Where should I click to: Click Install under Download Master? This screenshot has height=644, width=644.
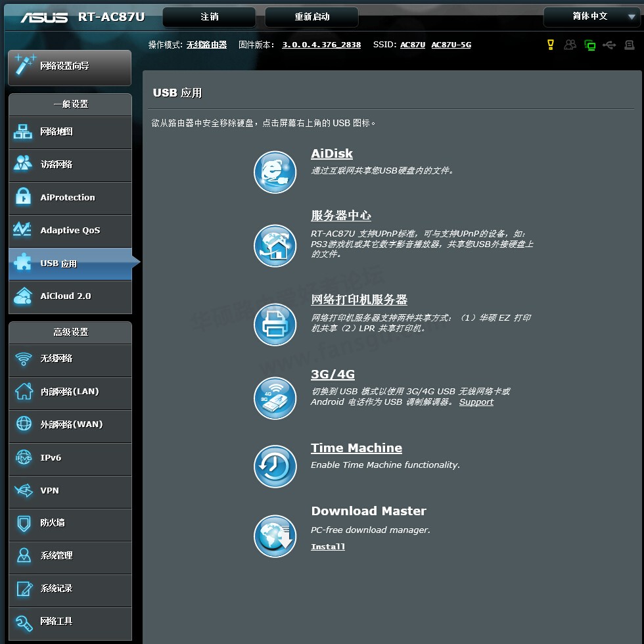click(328, 547)
